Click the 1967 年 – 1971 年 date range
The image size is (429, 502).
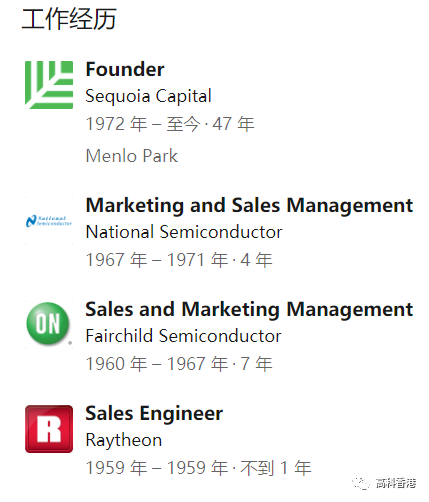click(157, 260)
